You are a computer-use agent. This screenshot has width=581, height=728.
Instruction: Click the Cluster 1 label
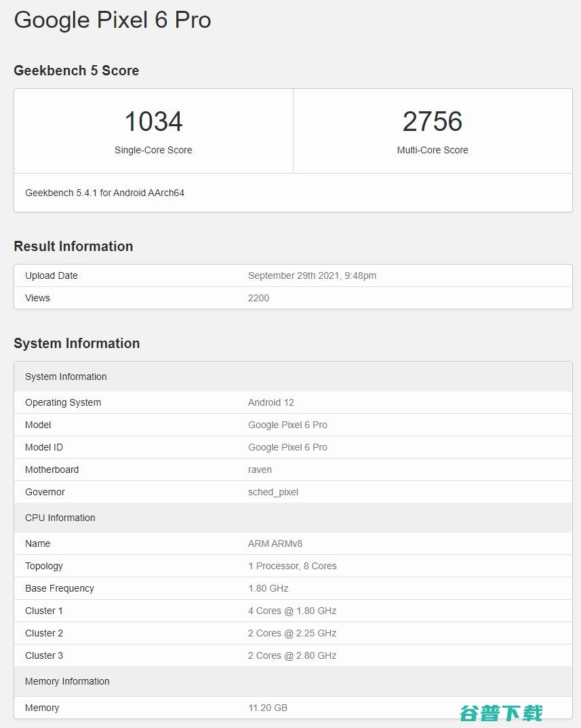coord(44,611)
